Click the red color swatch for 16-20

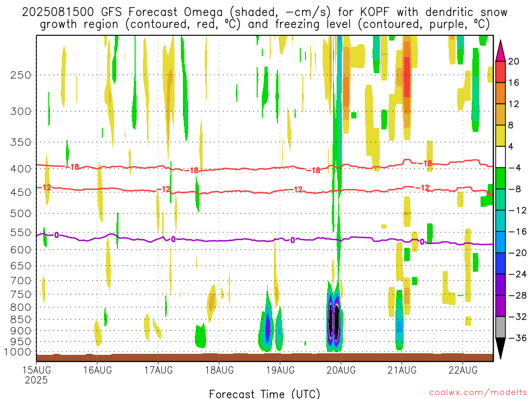(500, 72)
